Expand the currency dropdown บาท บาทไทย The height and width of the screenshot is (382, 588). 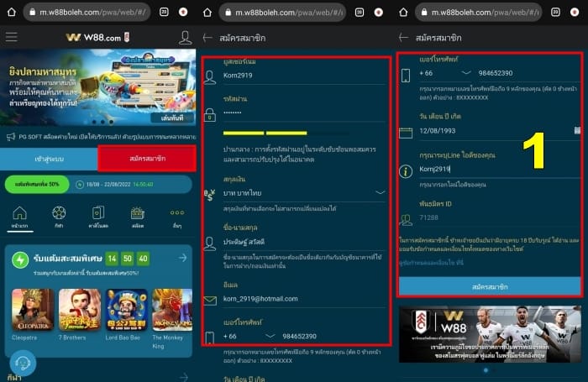point(304,193)
